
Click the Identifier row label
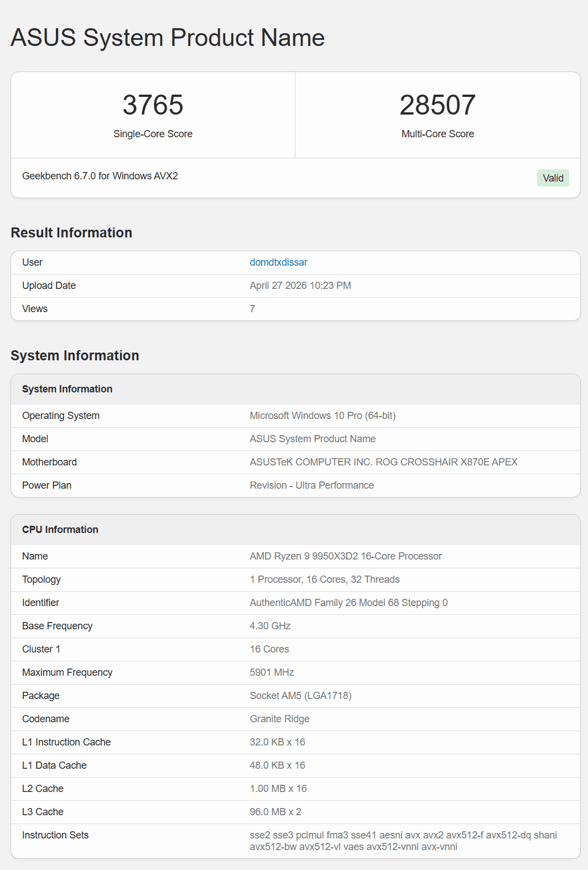40,603
